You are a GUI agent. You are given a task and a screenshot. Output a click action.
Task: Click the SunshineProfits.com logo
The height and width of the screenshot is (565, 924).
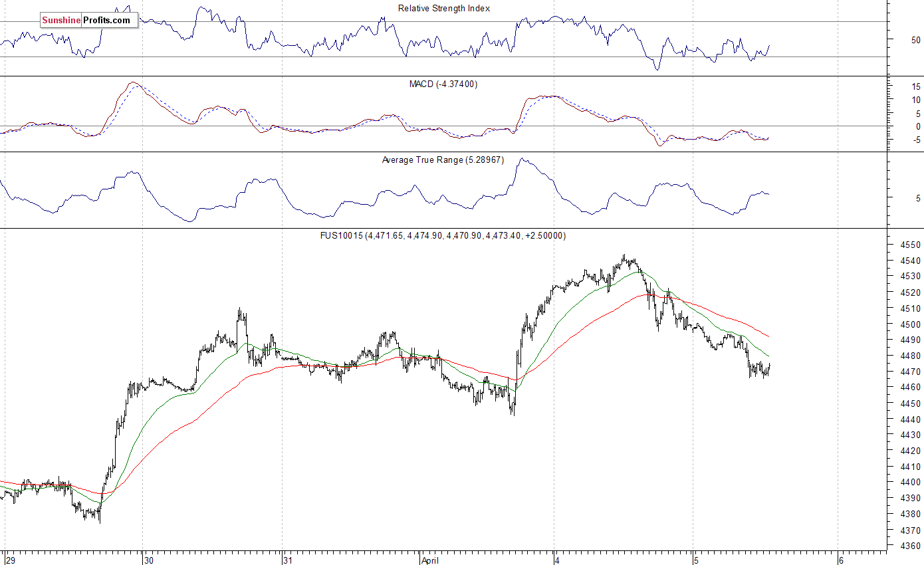point(89,21)
